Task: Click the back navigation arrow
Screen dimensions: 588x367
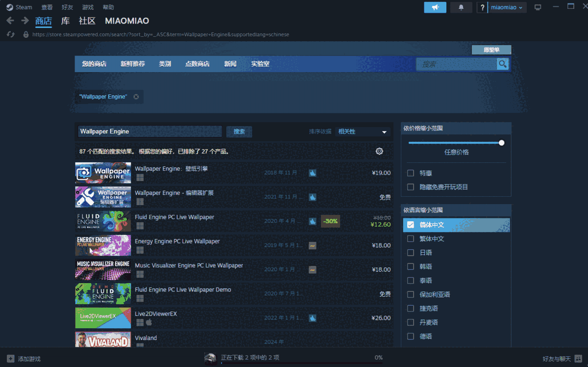Action: tap(10, 21)
